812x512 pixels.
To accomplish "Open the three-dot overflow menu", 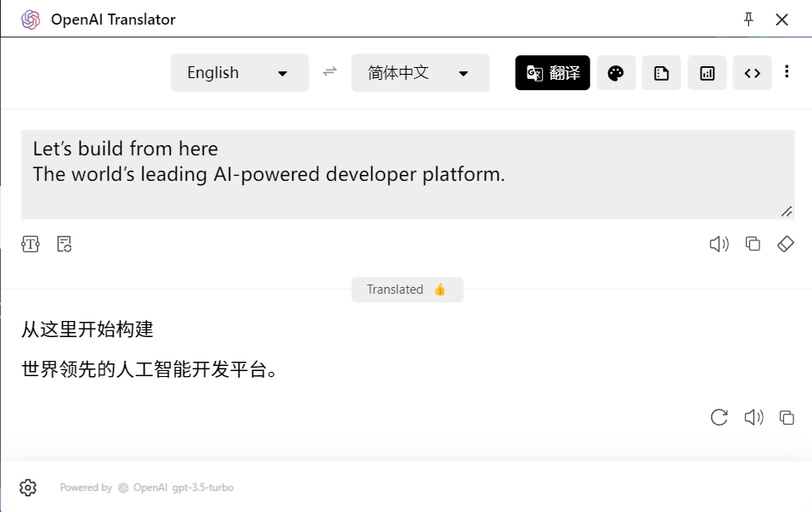I will (x=787, y=72).
